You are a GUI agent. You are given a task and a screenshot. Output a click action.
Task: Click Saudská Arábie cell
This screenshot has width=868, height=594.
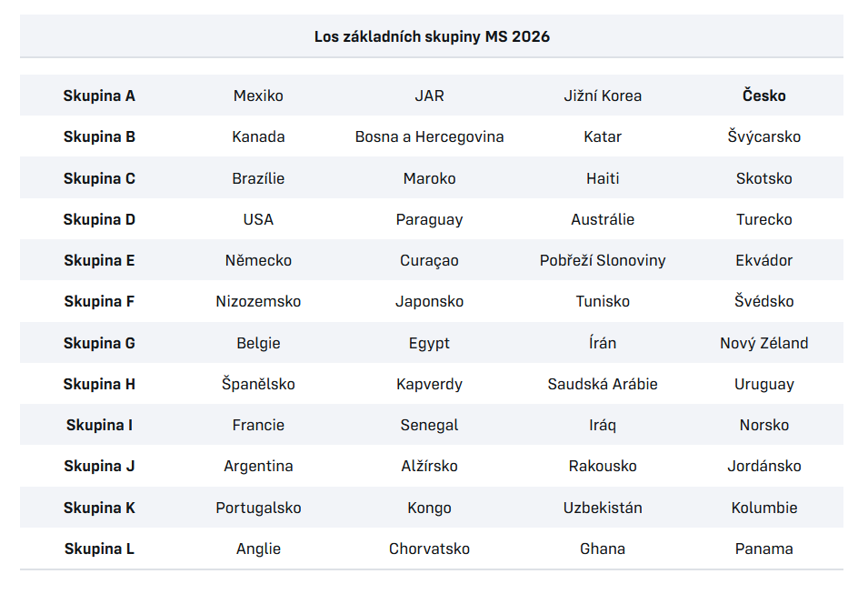[x=603, y=384]
